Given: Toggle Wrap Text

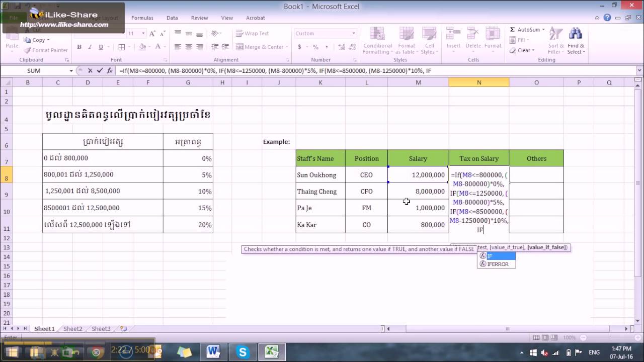Looking at the screenshot, I should (252, 33).
